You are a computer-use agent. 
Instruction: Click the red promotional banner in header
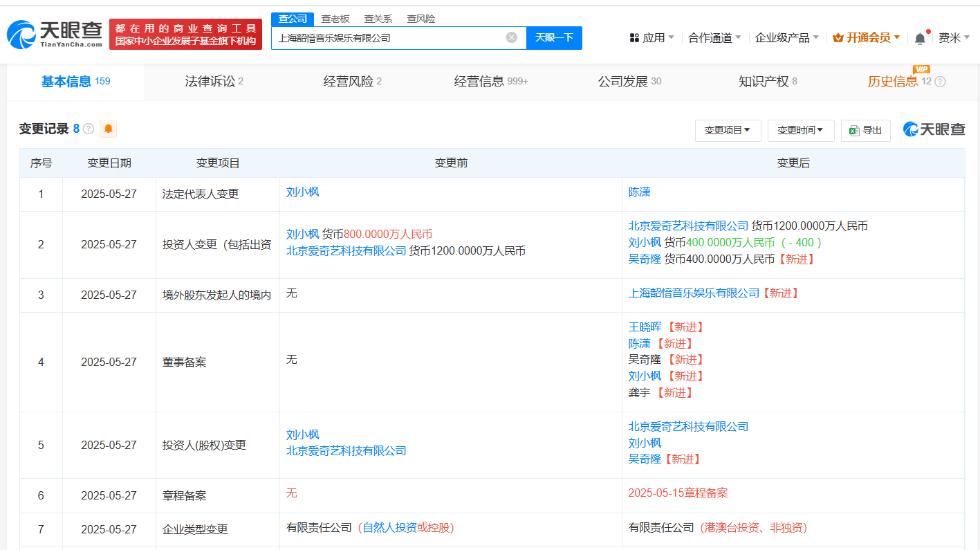pos(186,34)
